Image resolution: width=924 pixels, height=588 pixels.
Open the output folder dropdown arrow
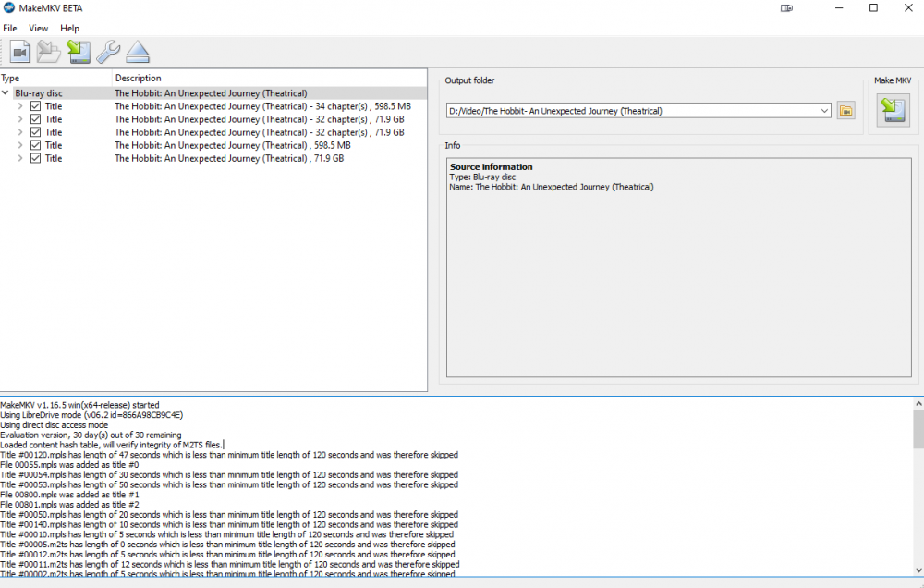(x=824, y=111)
